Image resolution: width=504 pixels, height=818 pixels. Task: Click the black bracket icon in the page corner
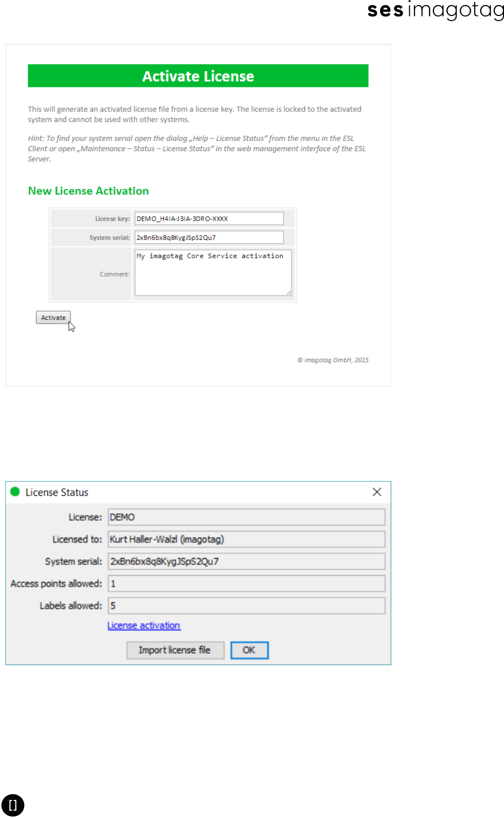coord(13,805)
